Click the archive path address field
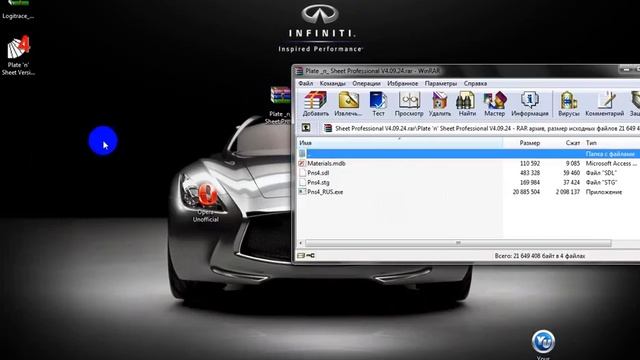 click(x=480, y=128)
